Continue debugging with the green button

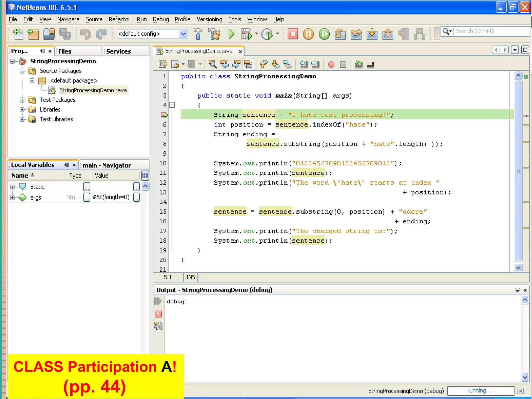pyautogui.click(x=324, y=34)
